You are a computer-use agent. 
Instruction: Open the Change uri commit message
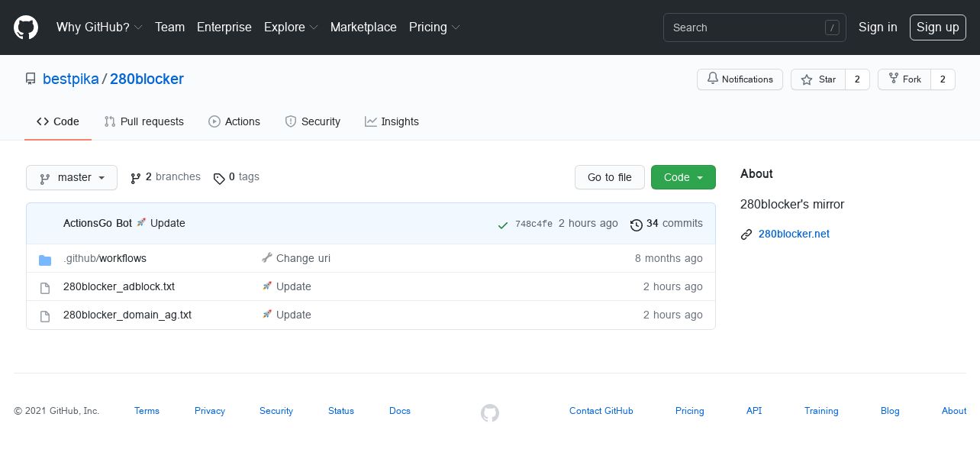pyautogui.click(x=303, y=258)
